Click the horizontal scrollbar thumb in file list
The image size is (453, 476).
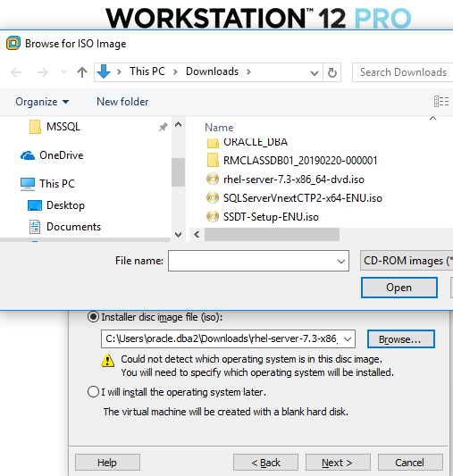(272, 235)
